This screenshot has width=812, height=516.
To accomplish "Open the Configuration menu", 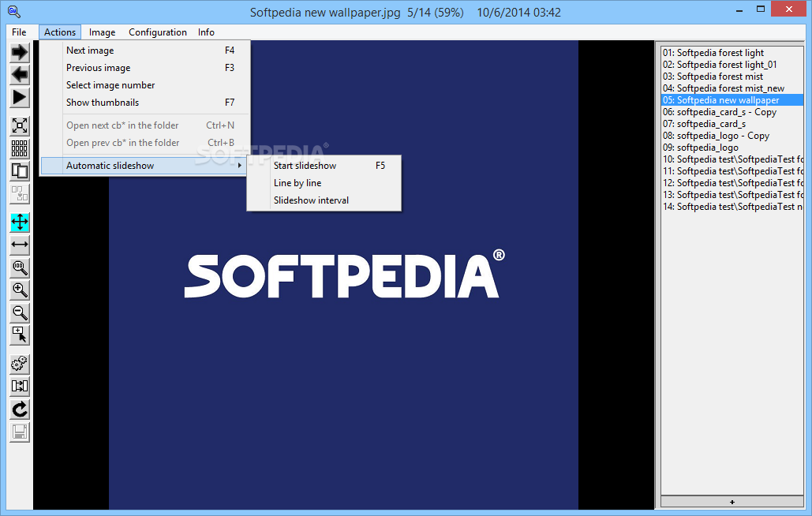I will [158, 32].
